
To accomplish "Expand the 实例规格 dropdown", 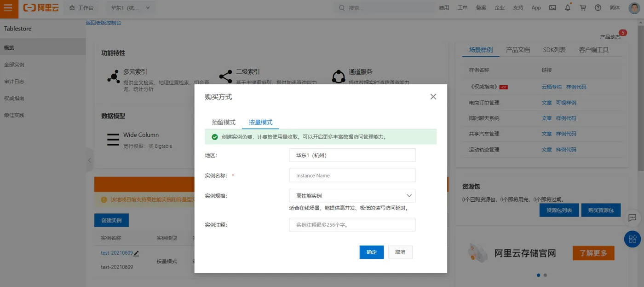I will [x=352, y=196].
